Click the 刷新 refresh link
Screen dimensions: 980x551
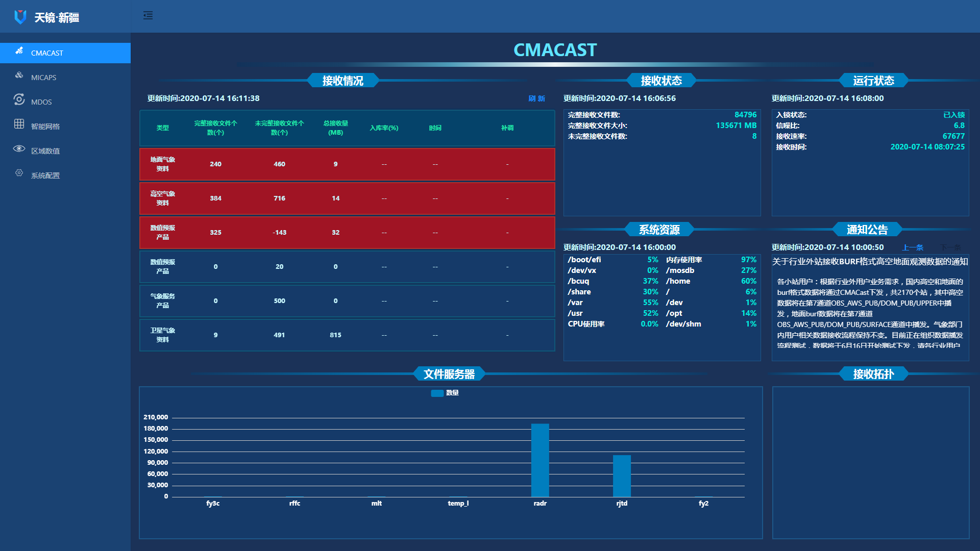point(536,98)
